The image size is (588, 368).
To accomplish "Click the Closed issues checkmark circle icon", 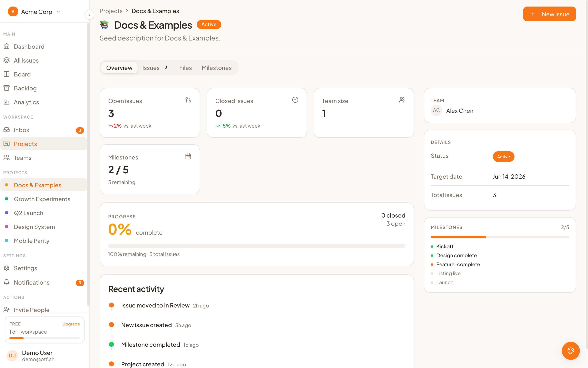I will click(295, 100).
